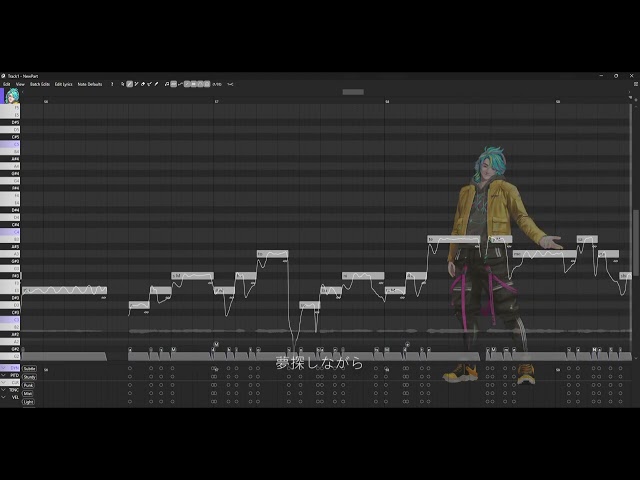Click the Subtle voice color button

click(x=29, y=369)
